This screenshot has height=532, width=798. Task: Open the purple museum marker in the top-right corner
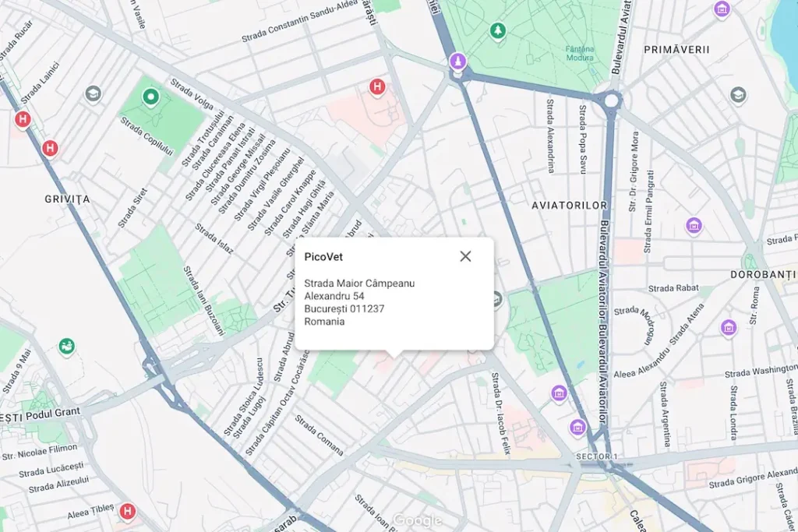pyautogui.click(x=722, y=9)
